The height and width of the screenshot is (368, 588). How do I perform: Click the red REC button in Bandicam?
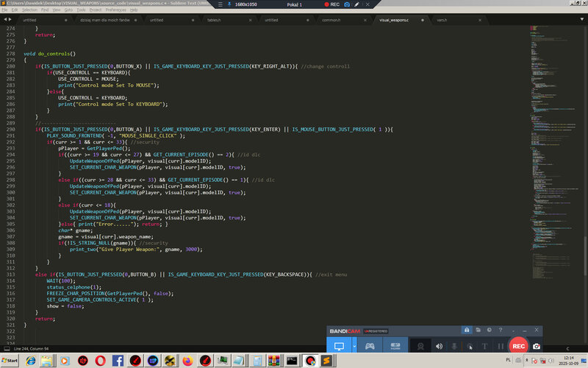point(518,346)
